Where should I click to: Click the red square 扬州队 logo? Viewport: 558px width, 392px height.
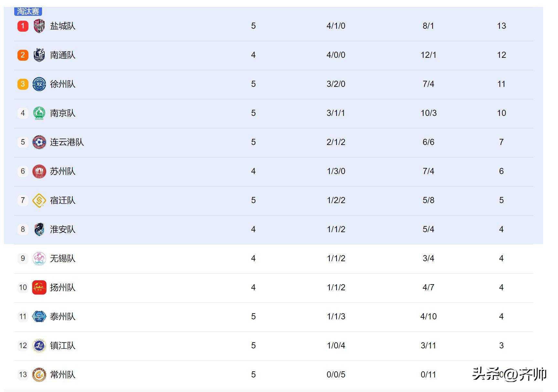39,287
